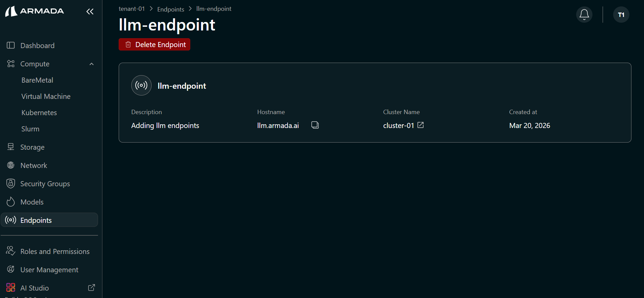Click the Roles and Permissions people icon
Viewport: 644px width, 298px height.
(11, 251)
